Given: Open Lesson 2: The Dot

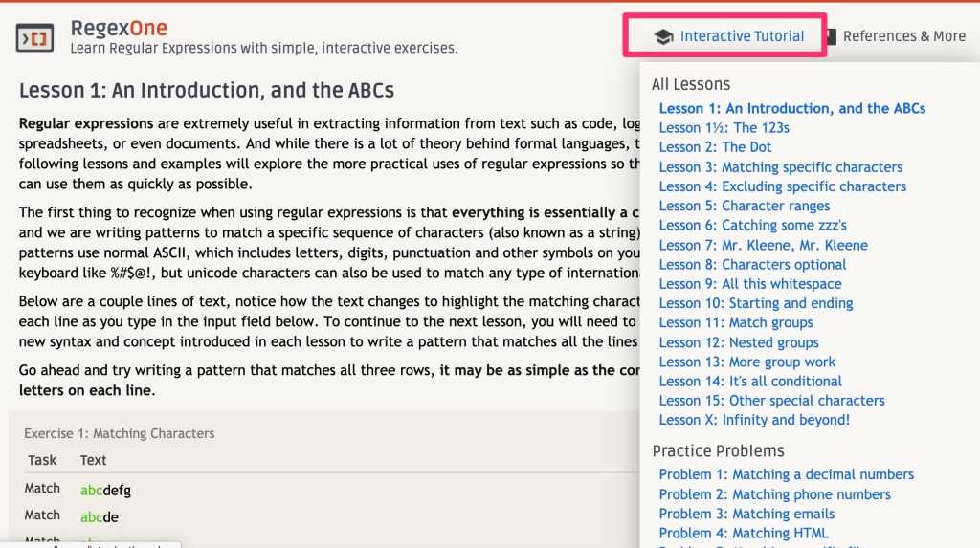Looking at the screenshot, I should pos(715,147).
